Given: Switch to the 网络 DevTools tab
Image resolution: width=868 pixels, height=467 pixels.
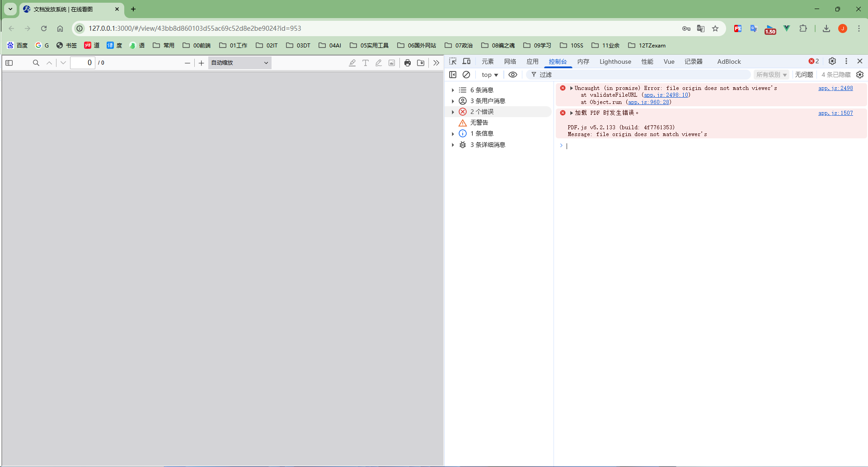Looking at the screenshot, I should pyautogui.click(x=510, y=61).
